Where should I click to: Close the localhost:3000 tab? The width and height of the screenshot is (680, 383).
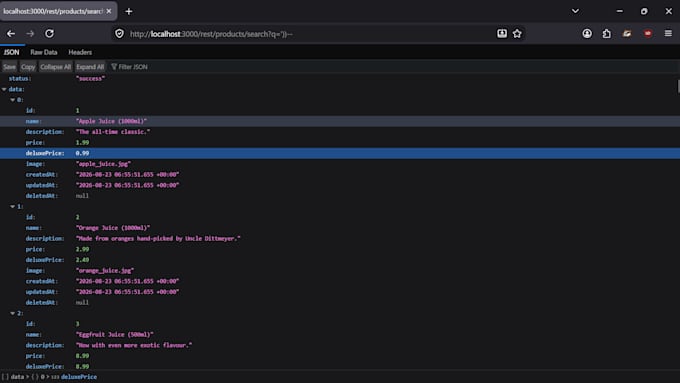click(x=109, y=11)
